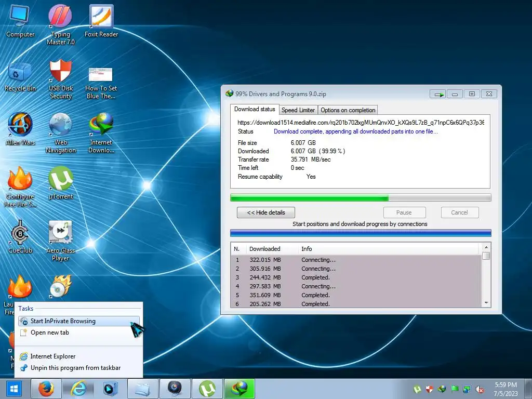Open µTorrent system tray icon
The height and width of the screenshot is (399, 532).
pyautogui.click(x=417, y=389)
